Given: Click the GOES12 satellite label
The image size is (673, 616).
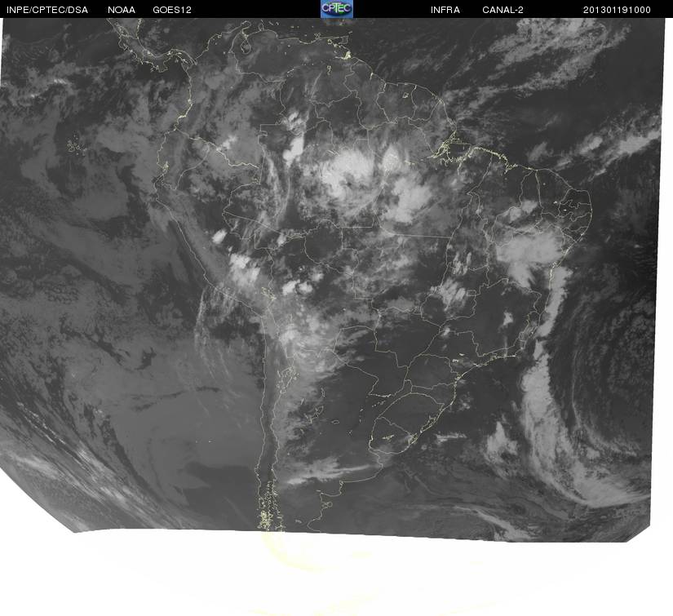Looking at the screenshot, I should click(172, 10).
